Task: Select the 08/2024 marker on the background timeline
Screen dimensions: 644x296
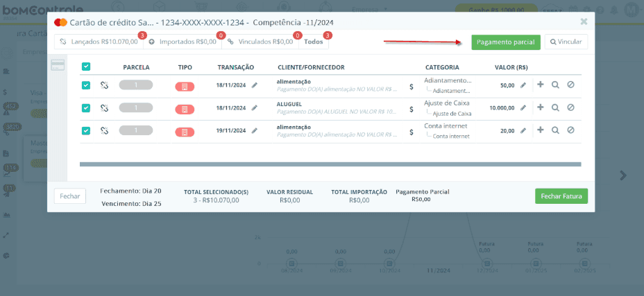Action: 291,263
